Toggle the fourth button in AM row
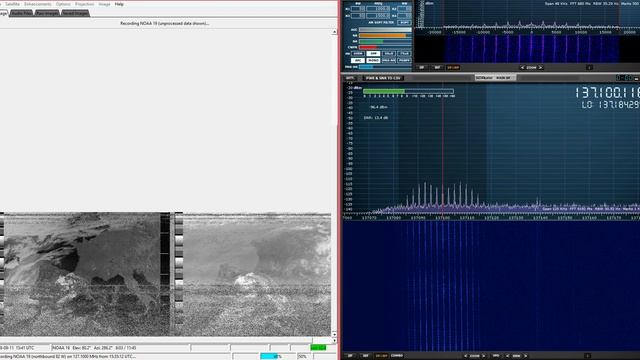 [x=404, y=53]
